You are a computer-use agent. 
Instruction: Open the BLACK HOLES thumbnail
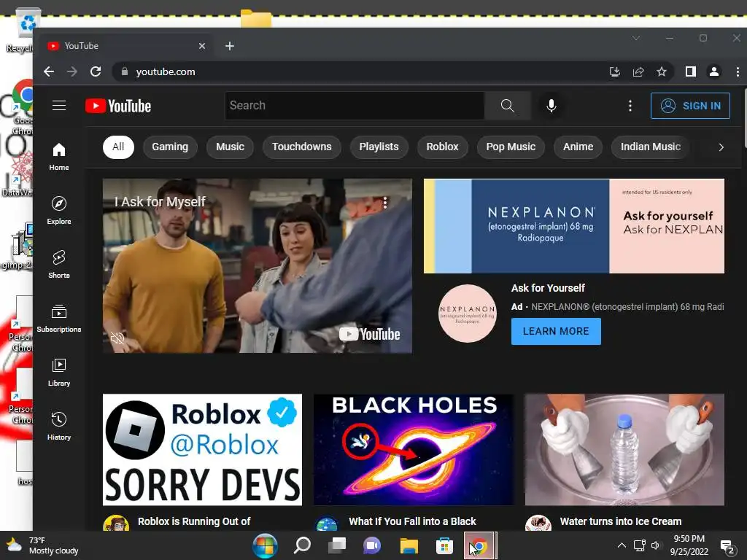[x=414, y=449]
